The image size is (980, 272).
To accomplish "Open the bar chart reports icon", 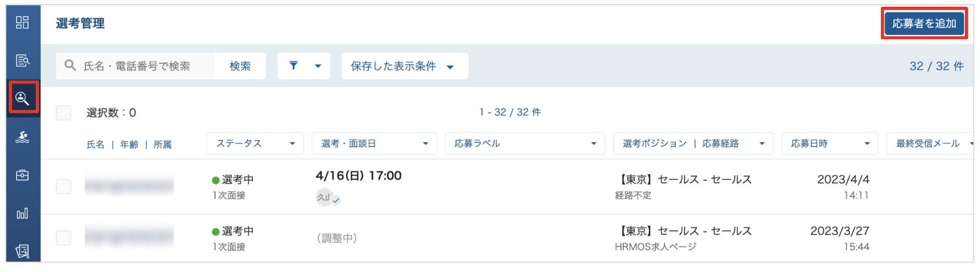I will pos(22,213).
